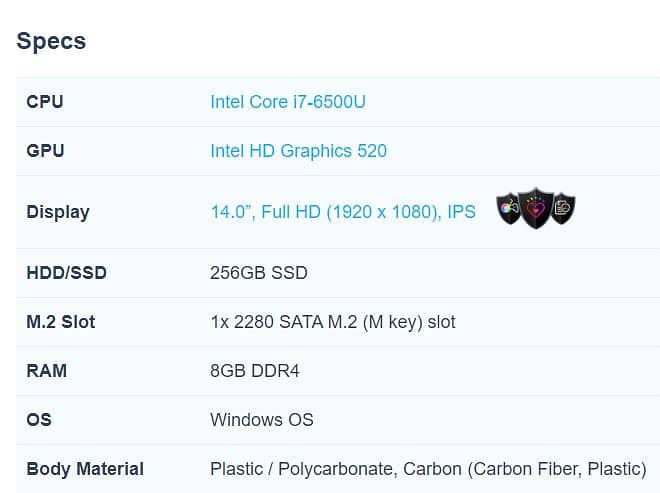Click the 1x 2280 SATA M.2 slot value

[x=333, y=322]
